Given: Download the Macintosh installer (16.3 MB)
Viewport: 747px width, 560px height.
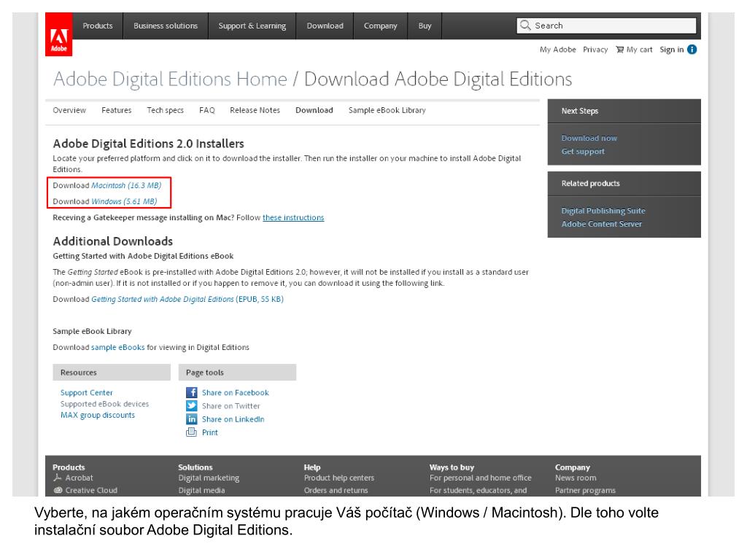Looking at the screenshot, I should click(126, 185).
